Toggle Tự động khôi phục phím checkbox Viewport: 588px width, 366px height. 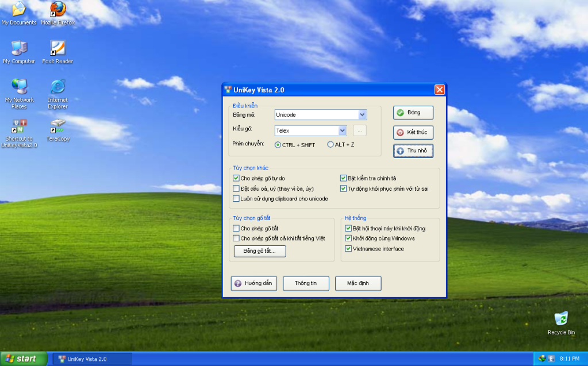coord(343,188)
